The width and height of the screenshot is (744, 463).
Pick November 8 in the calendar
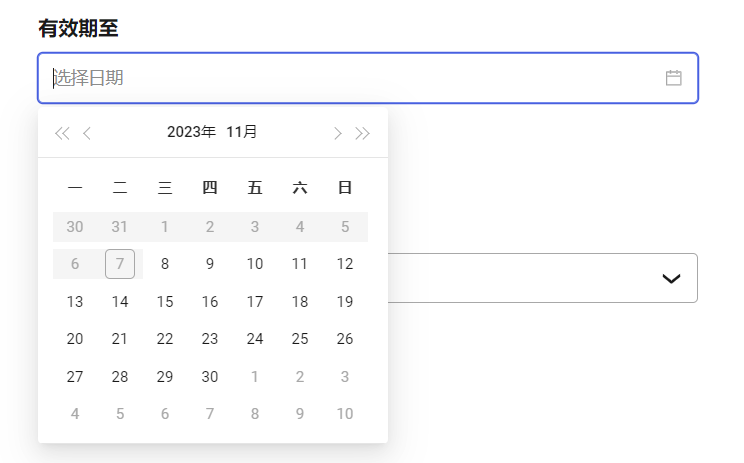point(165,264)
